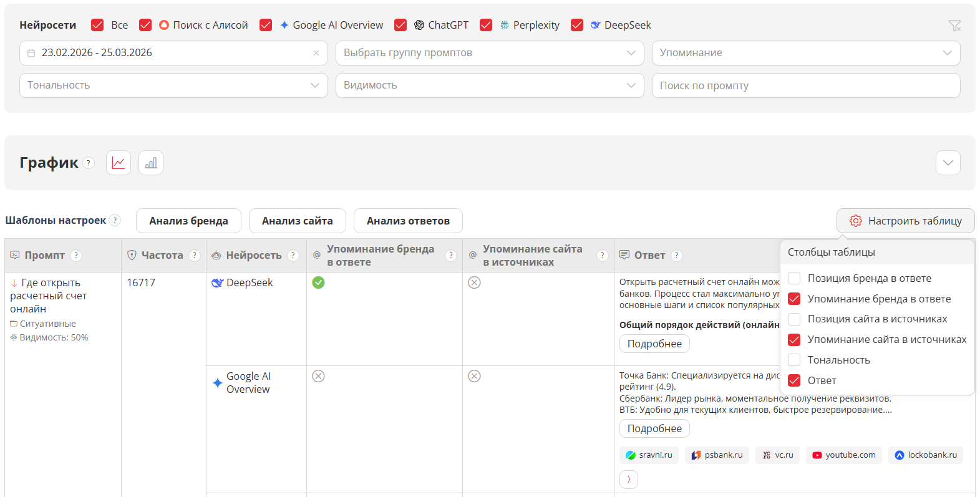Click the Настроить таблицу button
The width and height of the screenshot is (980, 497).
click(x=905, y=221)
